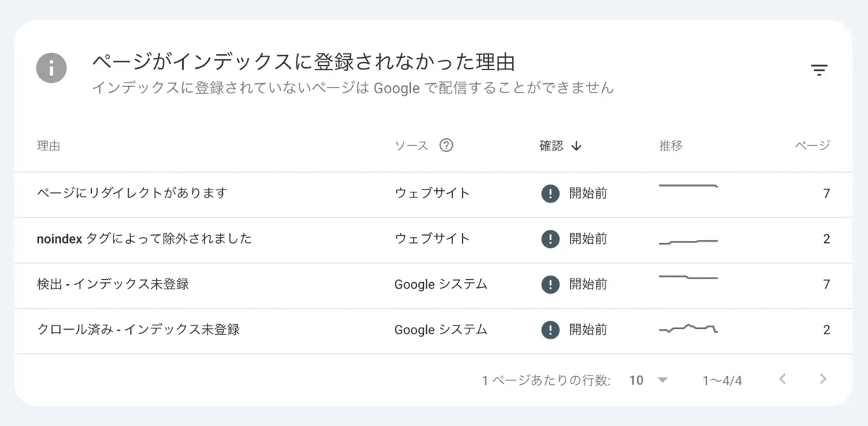This screenshot has width=868, height=426.
Task: Open the noindex タグによって除外されました row
Action: point(144,239)
